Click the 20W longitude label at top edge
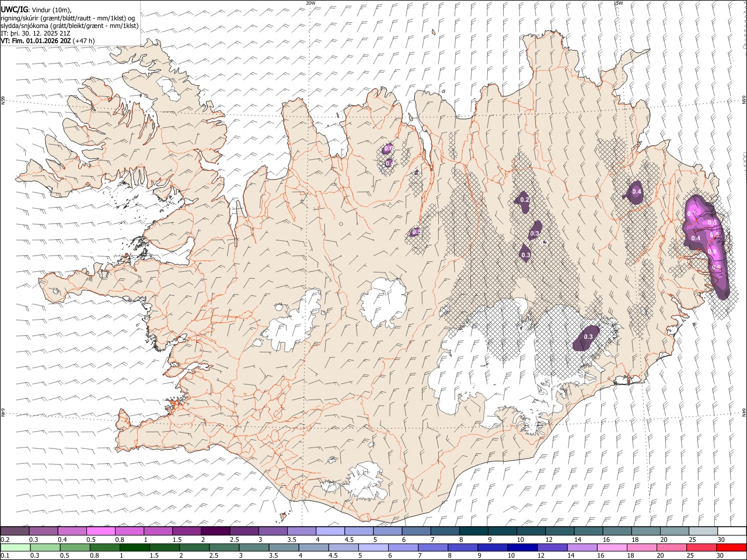 coord(310,3)
